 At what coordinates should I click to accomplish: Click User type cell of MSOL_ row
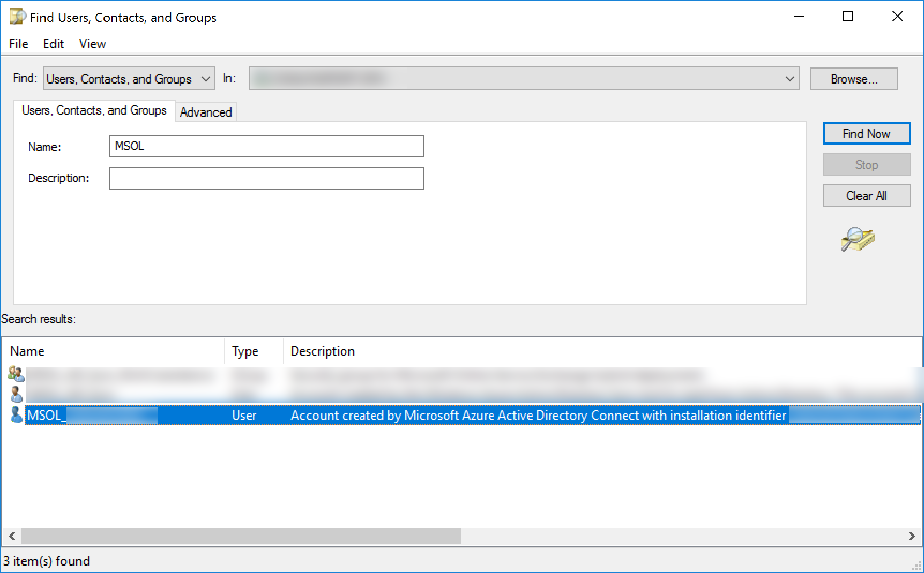point(244,416)
